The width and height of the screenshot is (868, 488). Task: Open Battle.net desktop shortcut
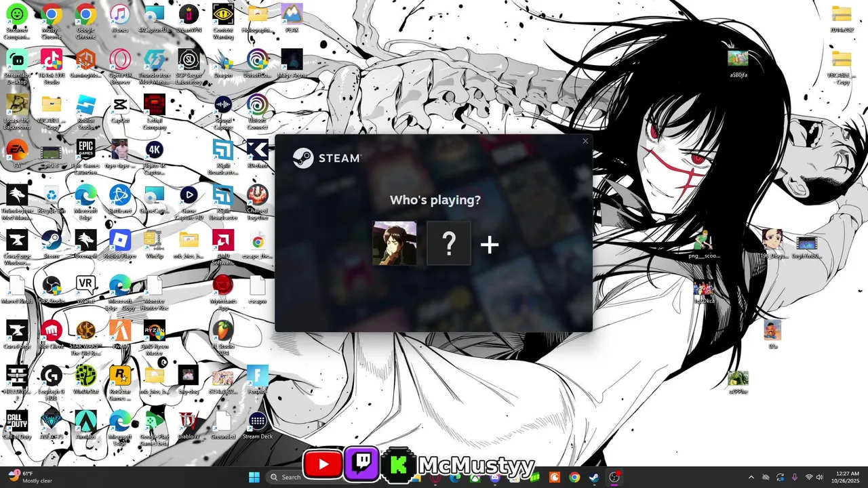(x=120, y=199)
